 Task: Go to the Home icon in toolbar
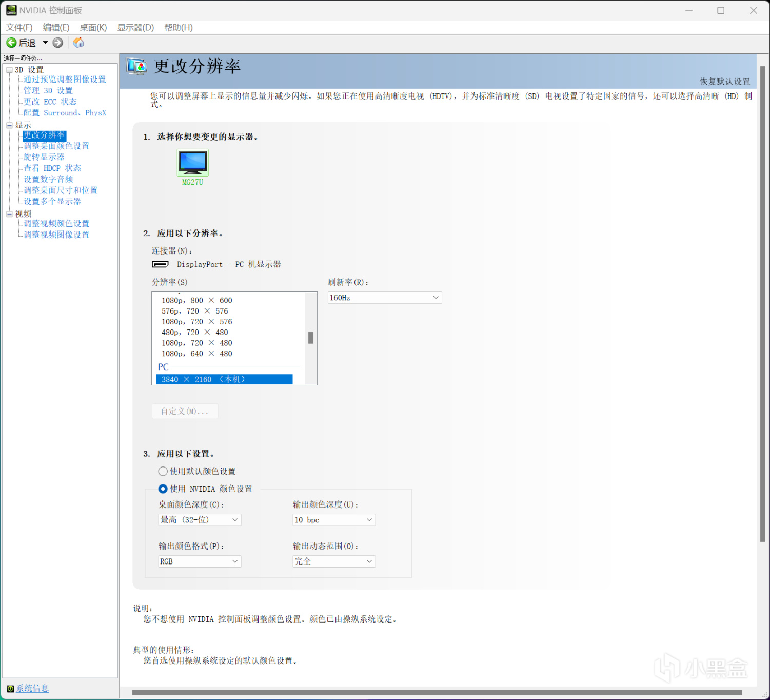point(78,43)
